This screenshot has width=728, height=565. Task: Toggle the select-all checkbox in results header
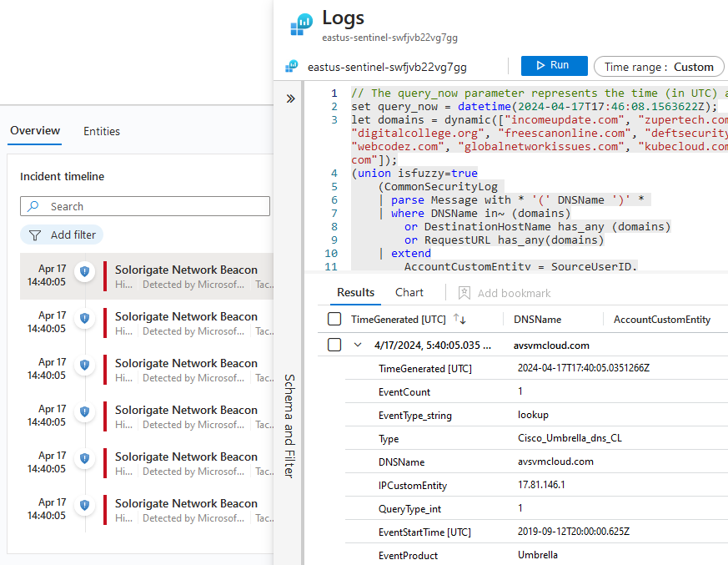click(334, 319)
